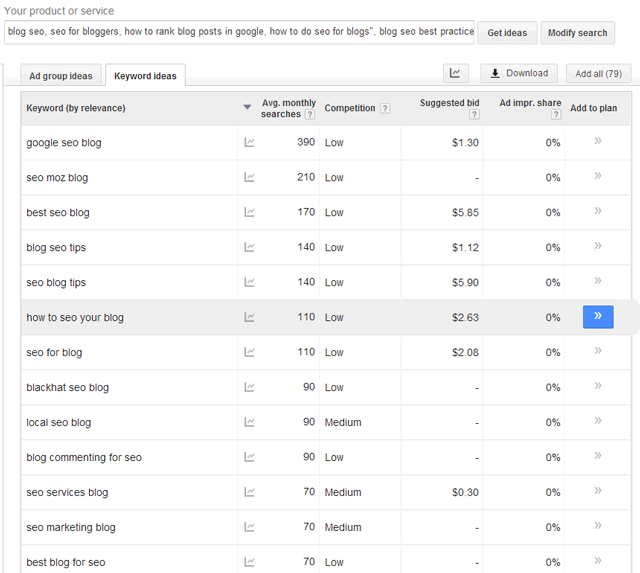Open trend chart for seo blog tips
Viewport: 640px width, 573px height.
pyautogui.click(x=249, y=282)
